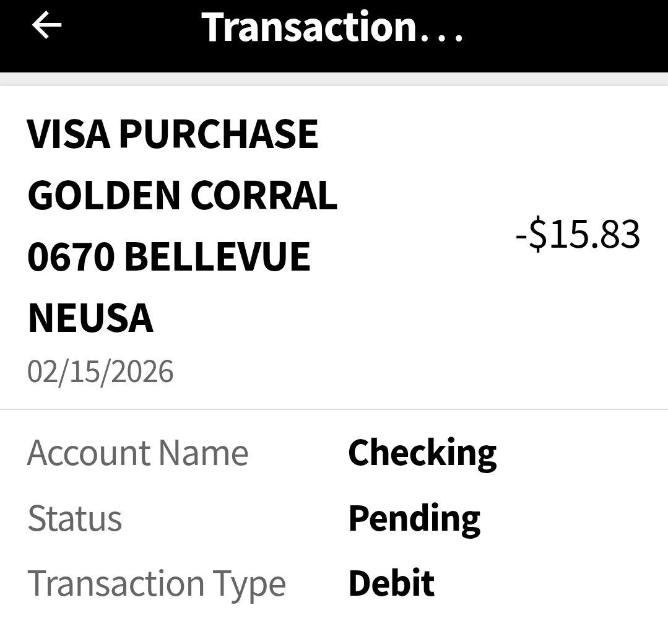Click the Checking account value
The image size is (668, 644).
[422, 453]
